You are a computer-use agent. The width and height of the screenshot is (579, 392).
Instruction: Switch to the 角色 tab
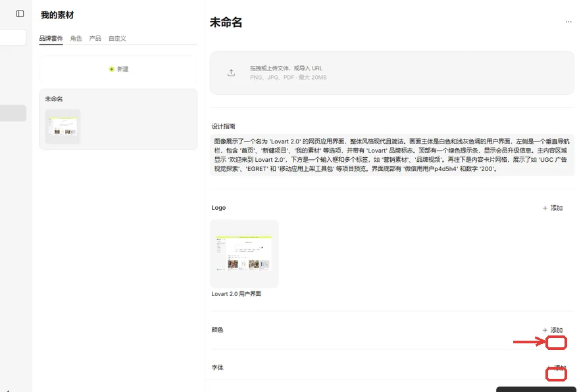tap(76, 38)
